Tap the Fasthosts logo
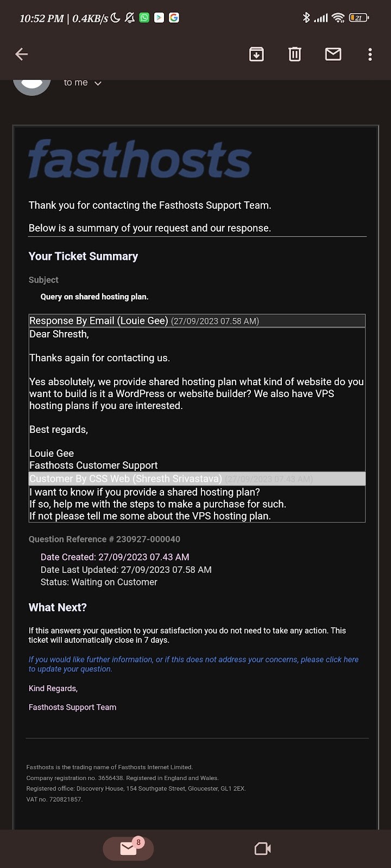Screen dimensions: 391x868 pyautogui.click(x=140, y=159)
